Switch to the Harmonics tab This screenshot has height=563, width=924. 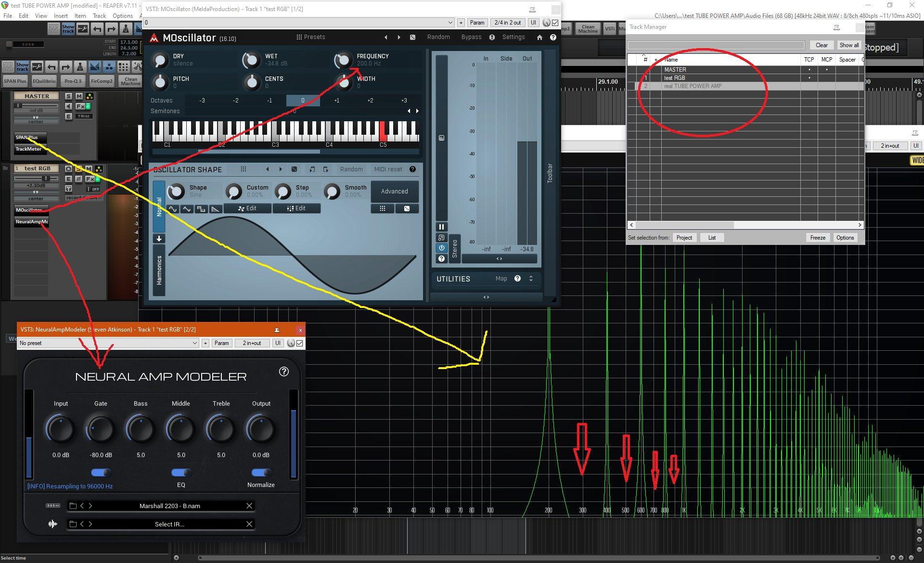159,270
